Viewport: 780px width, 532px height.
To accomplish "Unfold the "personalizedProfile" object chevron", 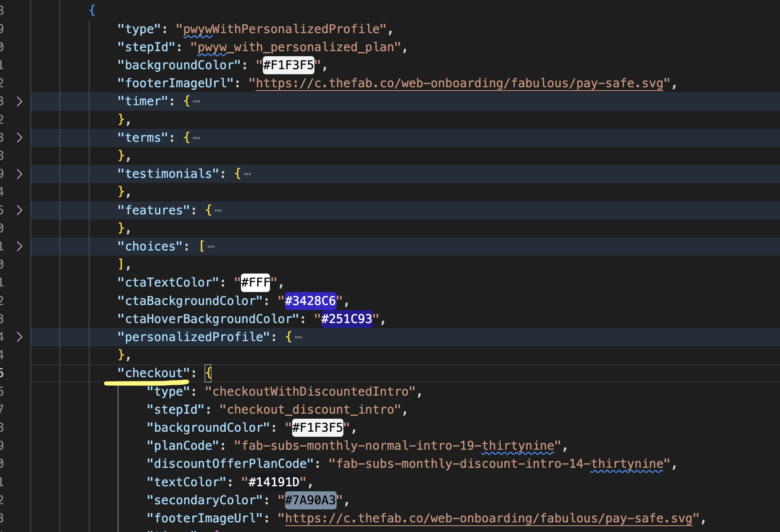I will pyautogui.click(x=19, y=337).
